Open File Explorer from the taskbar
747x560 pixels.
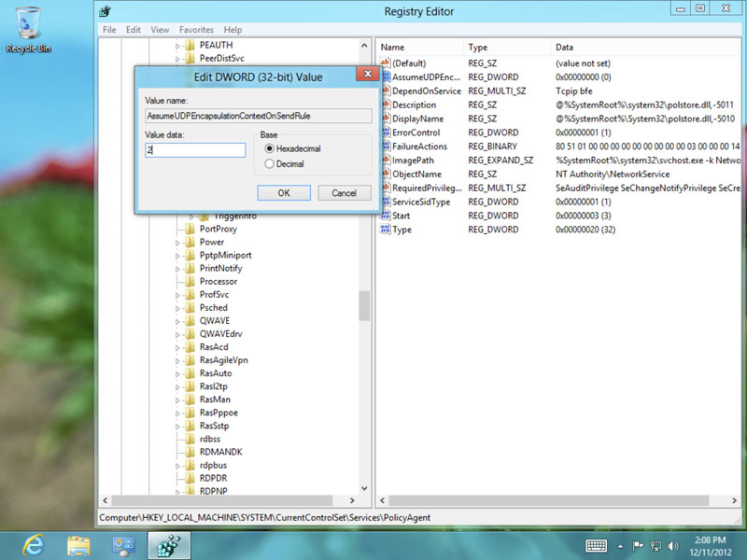(79, 545)
